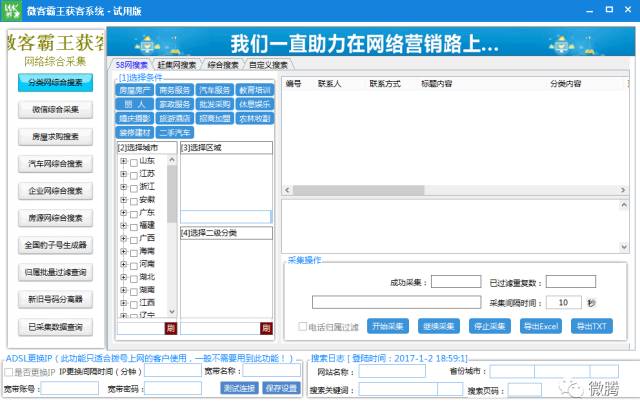Image resolution: width=640 pixels, height=417 pixels.
Task: Click the 标题内容 column header
Action: click(437, 84)
